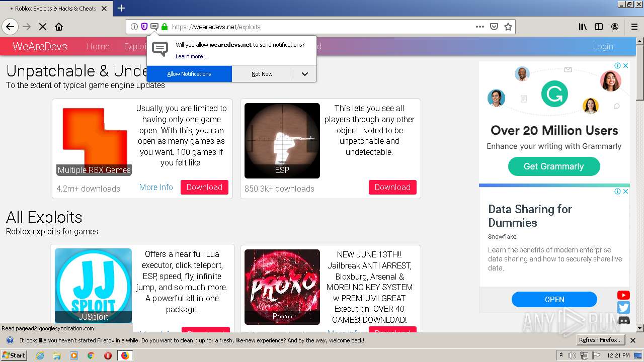Open the tracking protection shield icon
The width and height of the screenshot is (644, 362).
point(144,27)
